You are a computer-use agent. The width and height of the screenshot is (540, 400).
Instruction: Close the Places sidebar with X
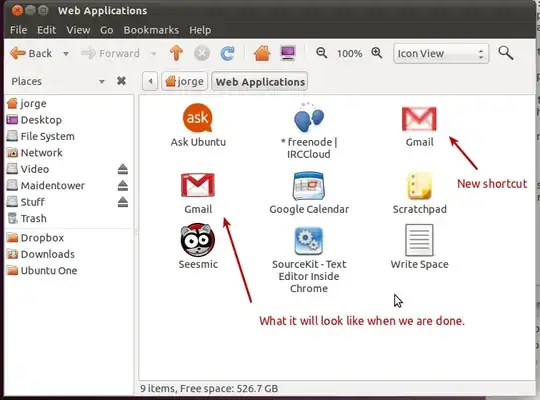coord(121,81)
